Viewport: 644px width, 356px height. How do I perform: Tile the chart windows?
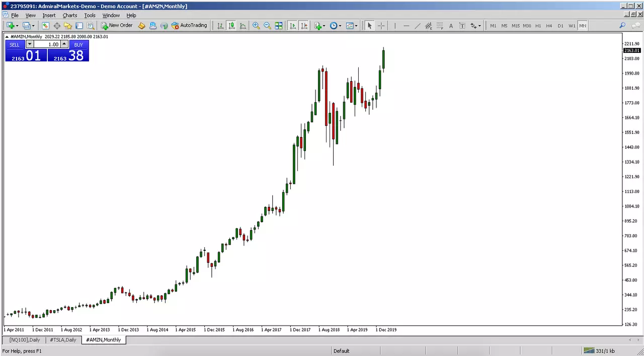[278, 26]
